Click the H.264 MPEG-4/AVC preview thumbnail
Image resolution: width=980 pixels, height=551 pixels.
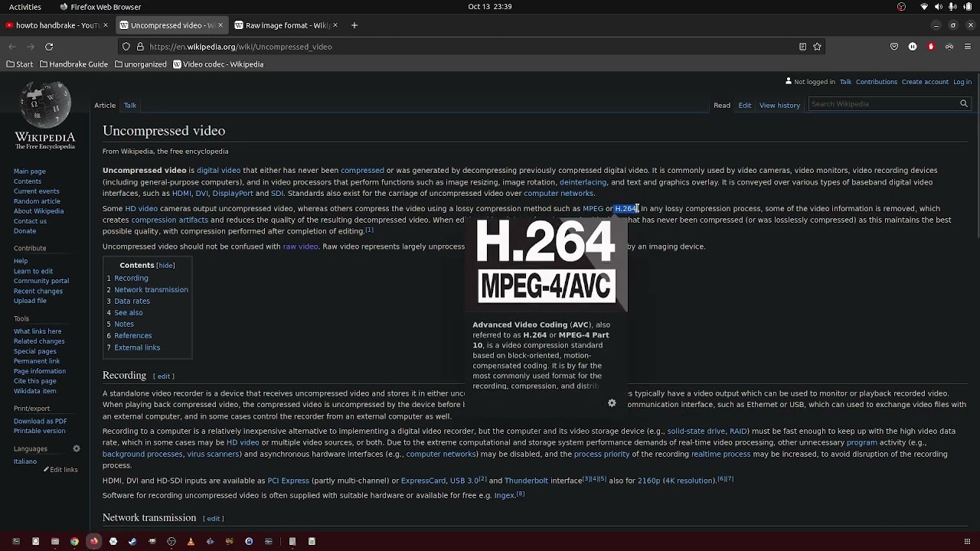coord(546,264)
